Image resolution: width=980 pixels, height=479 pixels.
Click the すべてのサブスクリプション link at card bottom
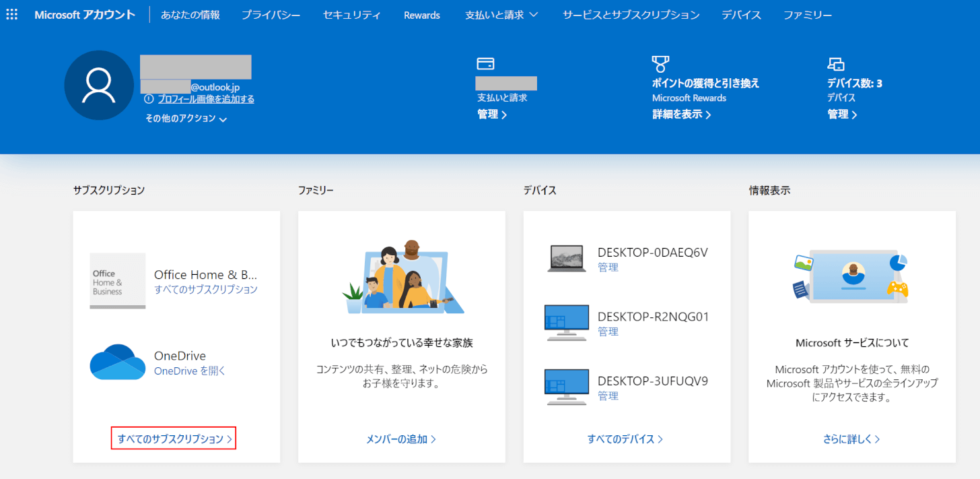click(174, 439)
